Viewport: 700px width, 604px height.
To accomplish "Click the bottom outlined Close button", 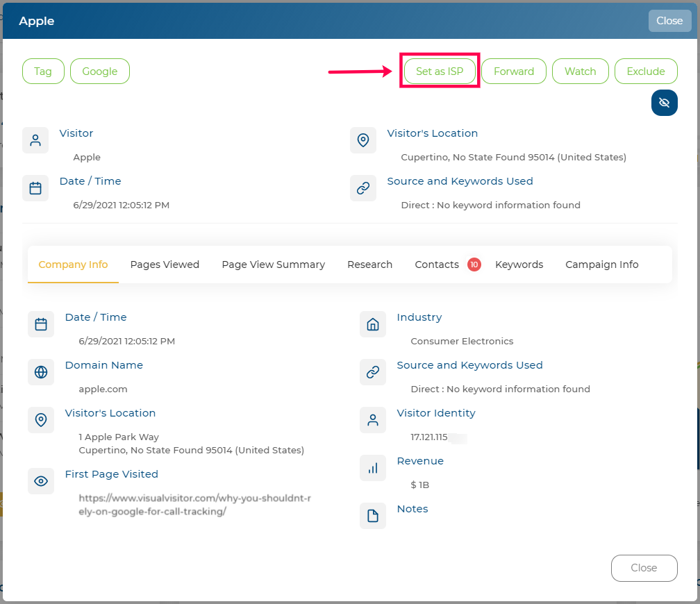I will [x=644, y=568].
